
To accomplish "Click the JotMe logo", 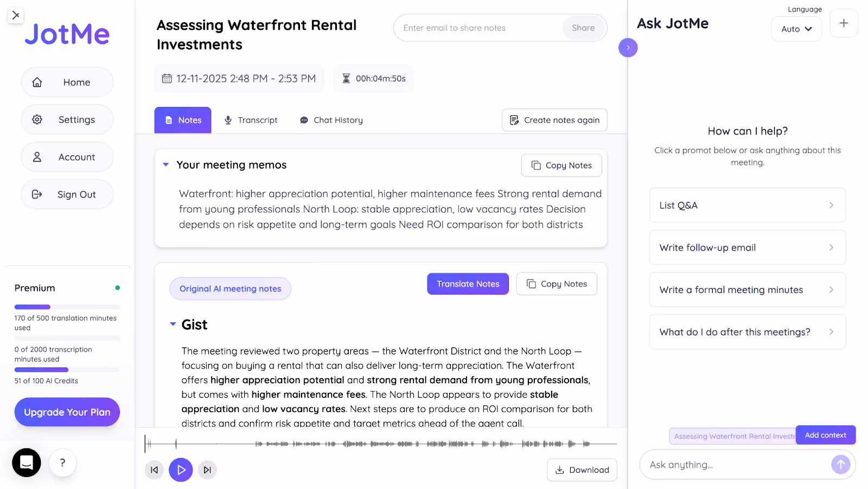I will tap(67, 34).
